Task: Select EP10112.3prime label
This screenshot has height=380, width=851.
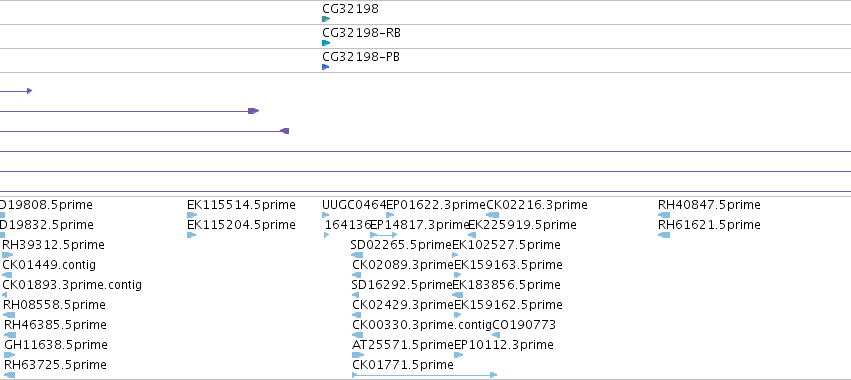Action: pos(504,345)
